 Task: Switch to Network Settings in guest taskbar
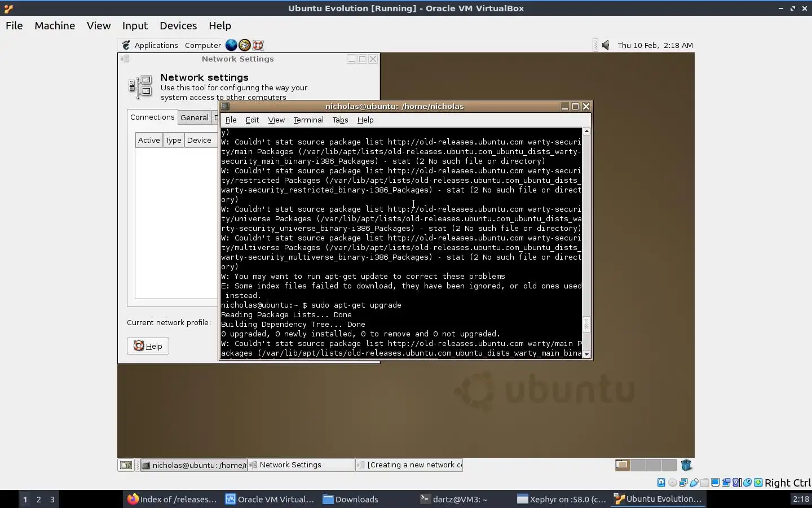pyautogui.click(x=301, y=465)
